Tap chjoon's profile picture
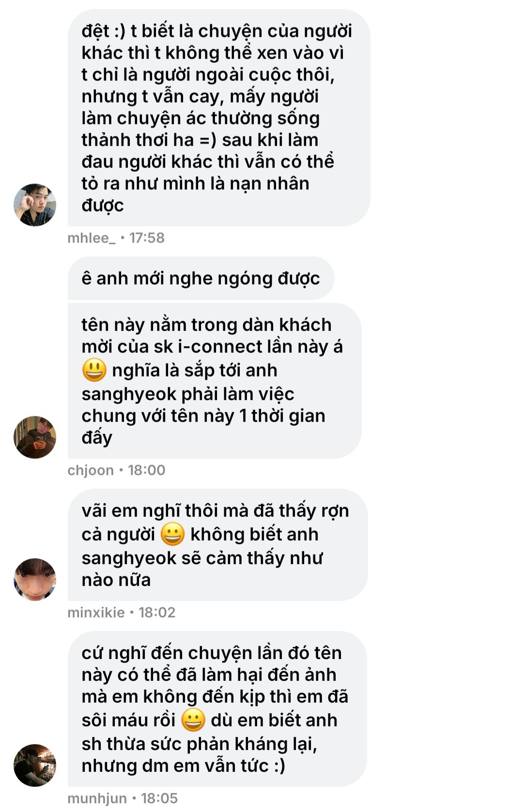This screenshot has width=523, height=812. pos(35,437)
